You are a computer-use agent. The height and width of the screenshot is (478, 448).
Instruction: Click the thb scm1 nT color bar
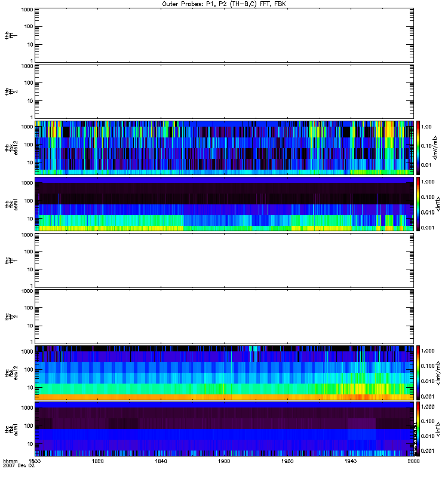coord(419,204)
